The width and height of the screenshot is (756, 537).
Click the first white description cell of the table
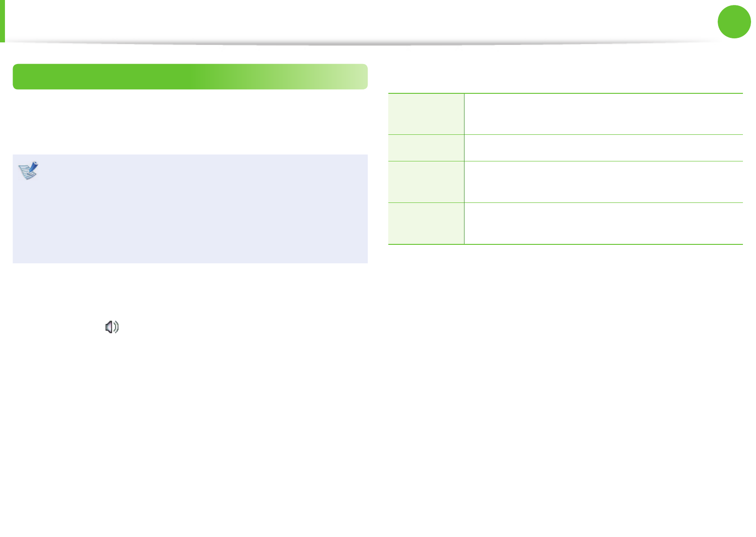603,114
